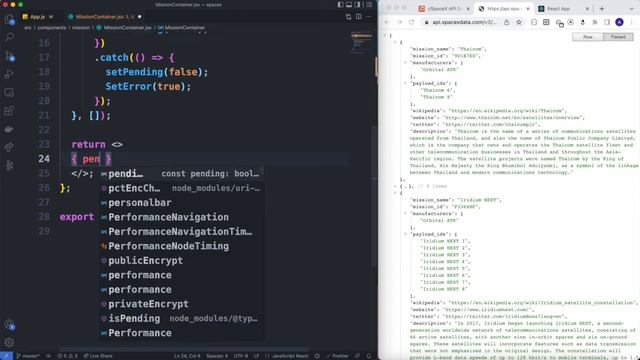Switch to the App.js editor tab
Image resolution: width=640 pixels, height=360 pixels.
[x=38, y=17]
